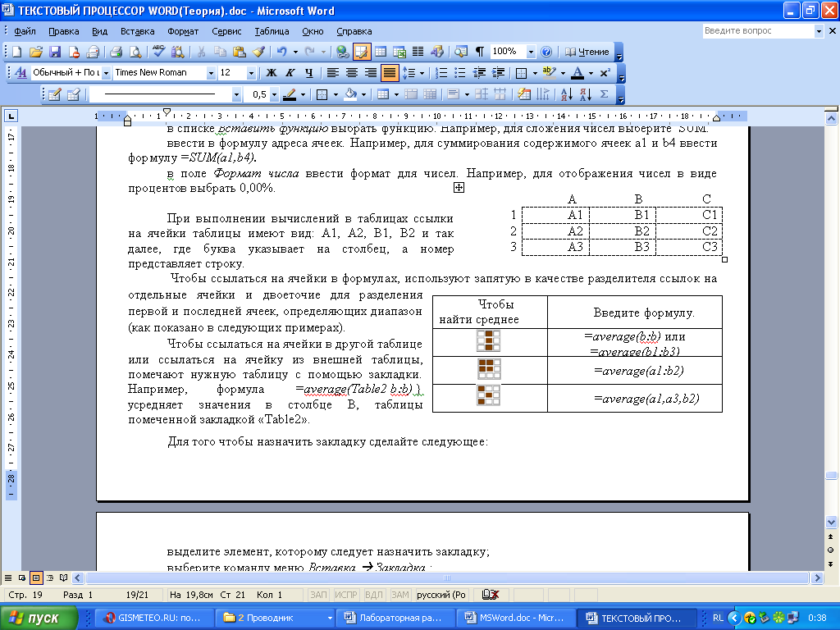Decrease paragraph indent
The width and height of the screenshot is (840, 630).
tap(479, 72)
